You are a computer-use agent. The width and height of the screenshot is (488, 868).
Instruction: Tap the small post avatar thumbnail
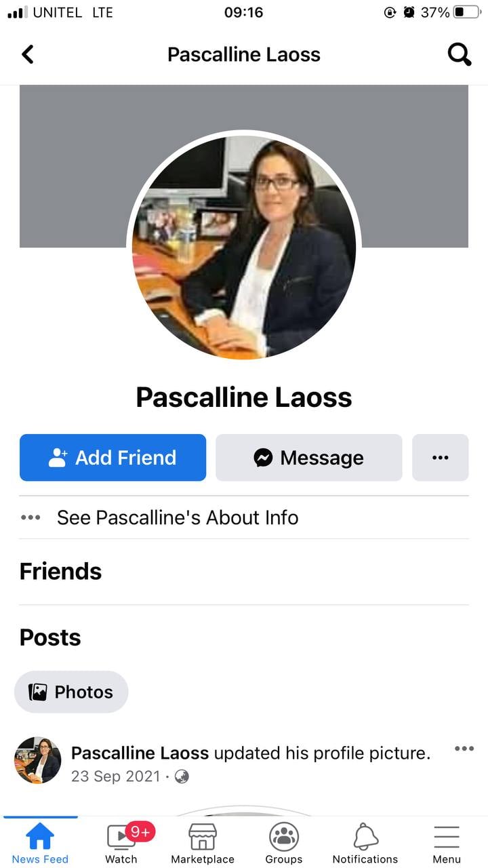coord(38,761)
